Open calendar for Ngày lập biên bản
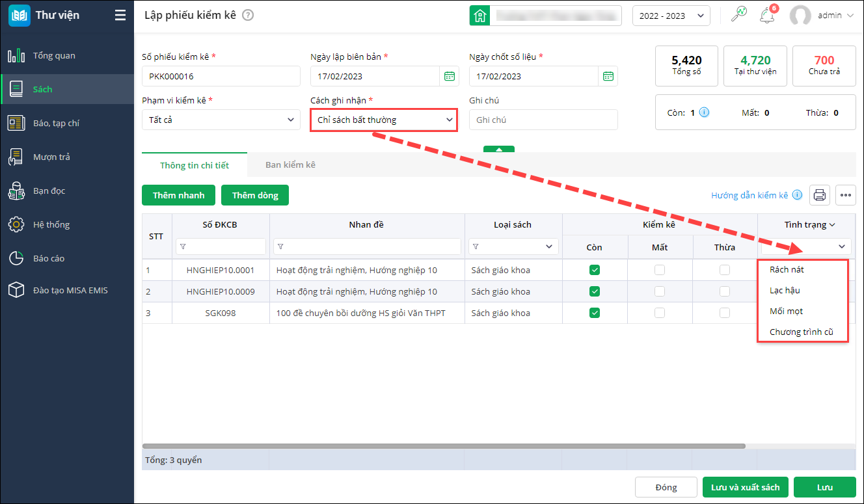 pos(450,76)
